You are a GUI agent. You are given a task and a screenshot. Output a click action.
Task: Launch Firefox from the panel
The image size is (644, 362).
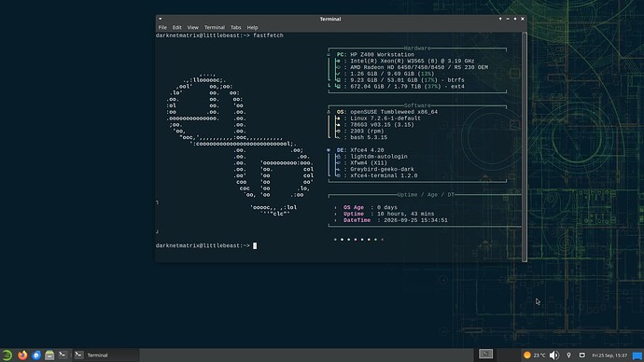22,355
